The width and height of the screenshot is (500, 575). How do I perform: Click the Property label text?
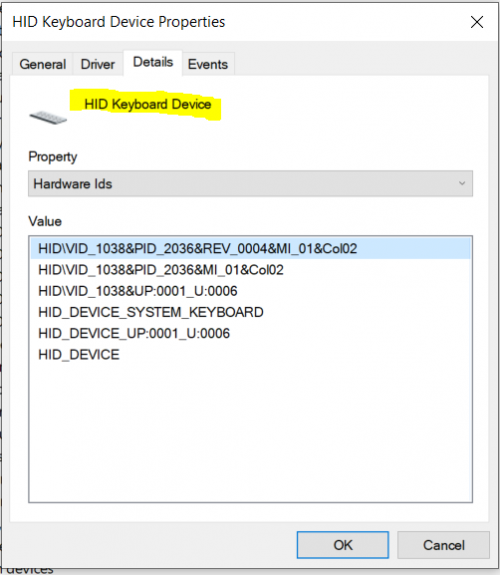[53, 157]
